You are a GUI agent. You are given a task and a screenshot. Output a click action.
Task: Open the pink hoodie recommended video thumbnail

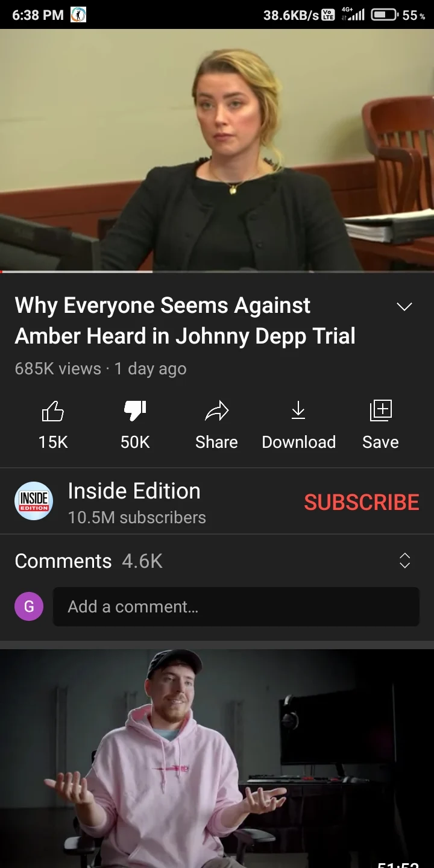(217, 758)
